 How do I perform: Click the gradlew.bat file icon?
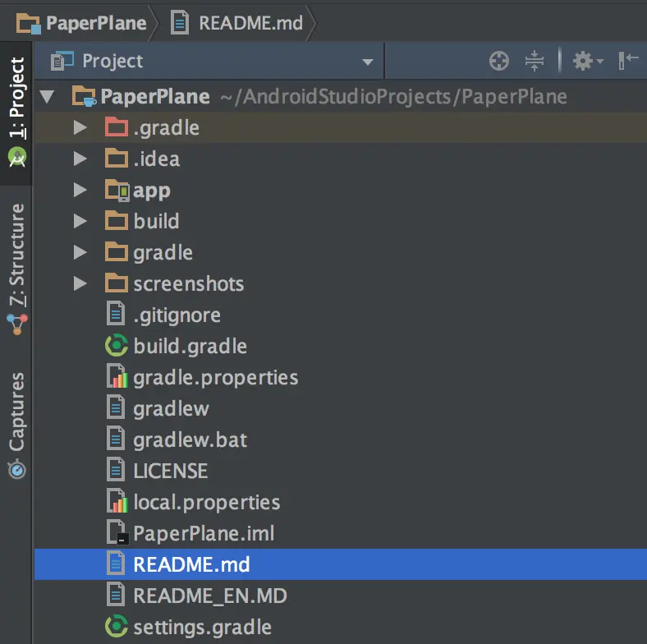pos(116,439)
